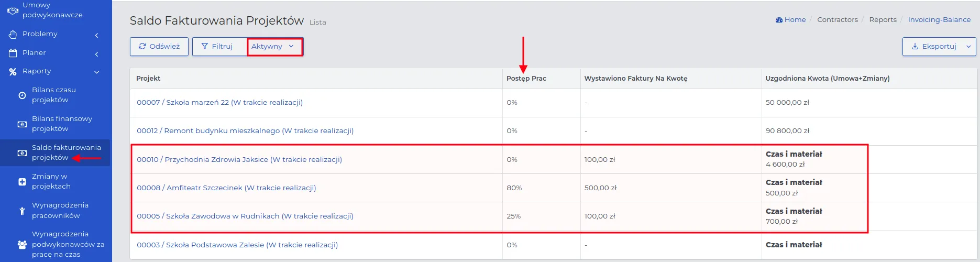The width and height of the screenshot is (980, 262).
Task: Expand the Planer submenu chevron
Action: coord(97,54)
